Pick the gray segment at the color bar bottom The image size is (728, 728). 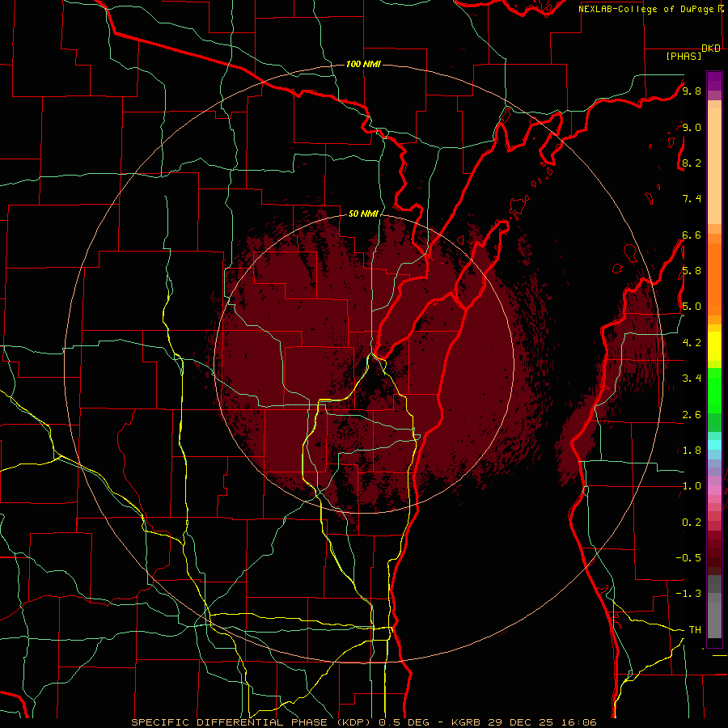[714, 620]
